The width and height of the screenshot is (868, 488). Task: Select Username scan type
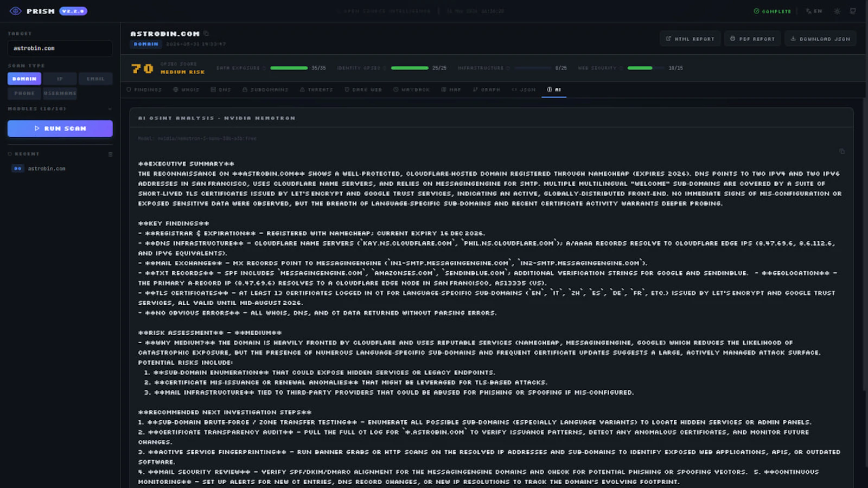(x=60, y=93)
